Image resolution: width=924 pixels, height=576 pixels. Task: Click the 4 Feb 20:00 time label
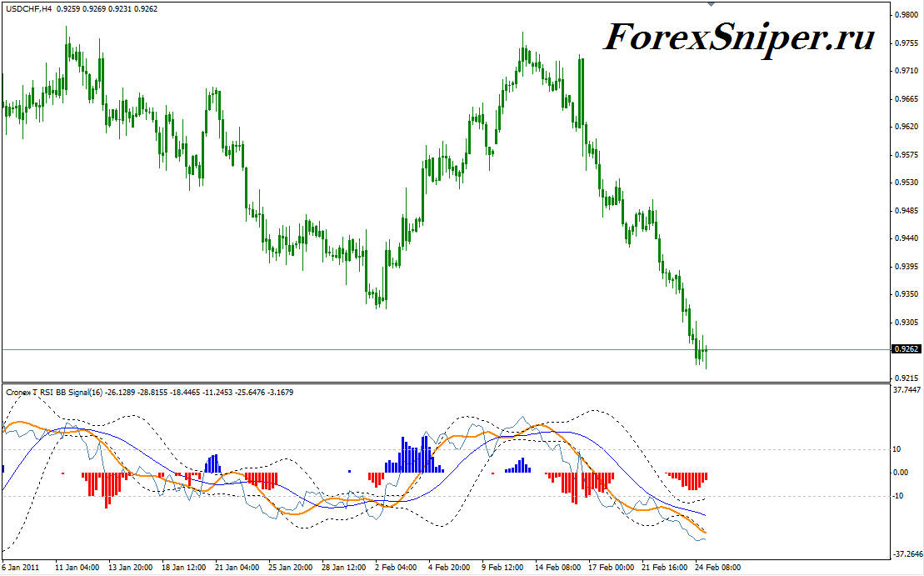450,567
